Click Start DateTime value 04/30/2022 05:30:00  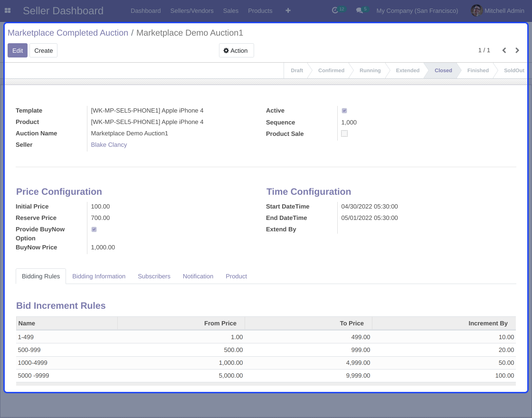pyautogui.click(x=370, y=206)
